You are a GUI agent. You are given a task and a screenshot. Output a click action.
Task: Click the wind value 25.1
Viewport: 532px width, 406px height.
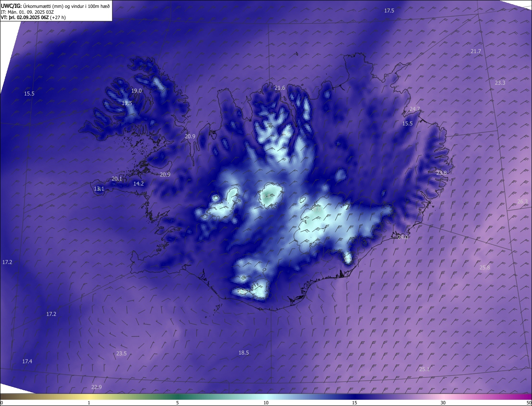click(424, 369)
